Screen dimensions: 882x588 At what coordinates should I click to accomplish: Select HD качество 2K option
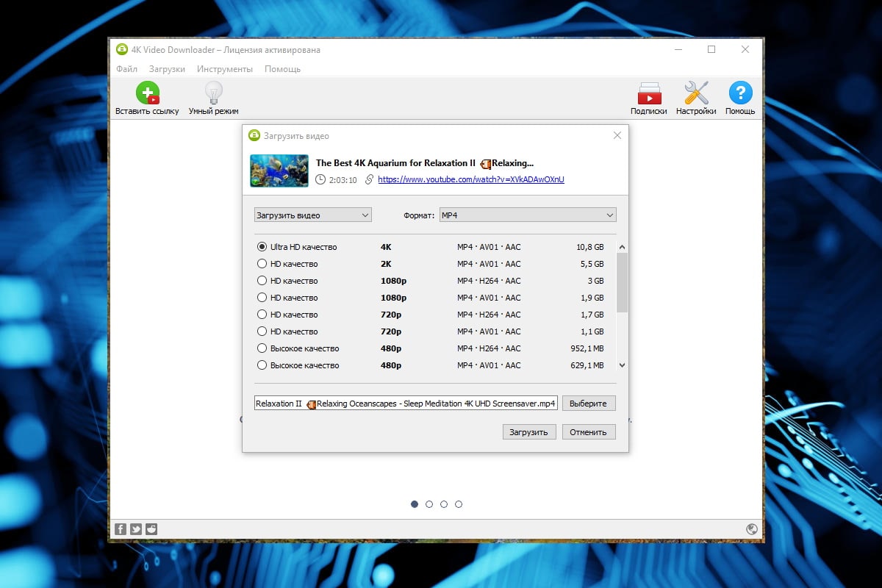tap(262, 264)
